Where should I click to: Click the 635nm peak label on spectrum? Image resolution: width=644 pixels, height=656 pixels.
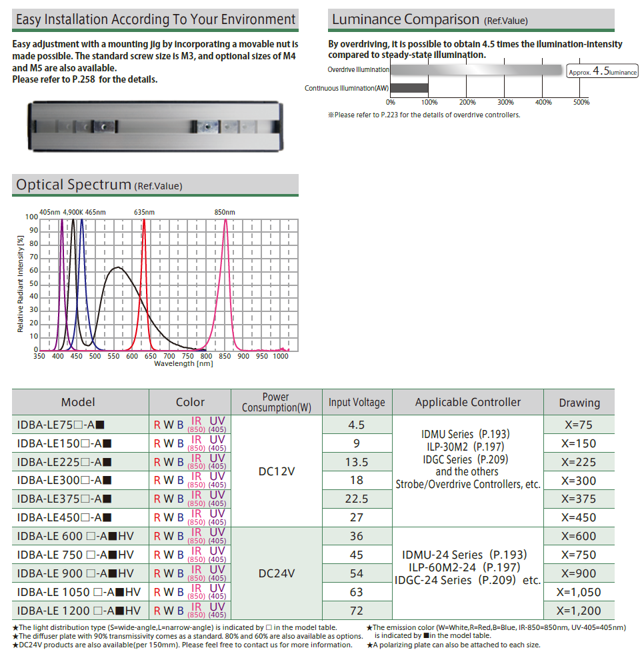coord(145,212)
